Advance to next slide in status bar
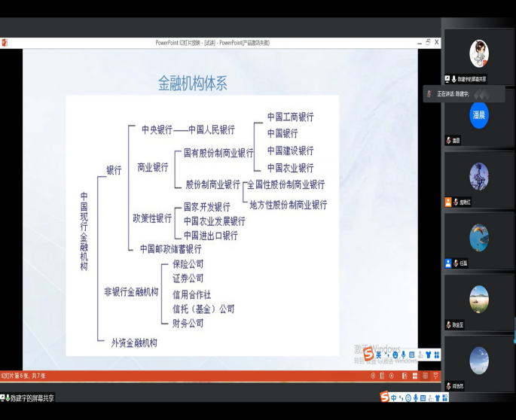 tap(391, 376)
